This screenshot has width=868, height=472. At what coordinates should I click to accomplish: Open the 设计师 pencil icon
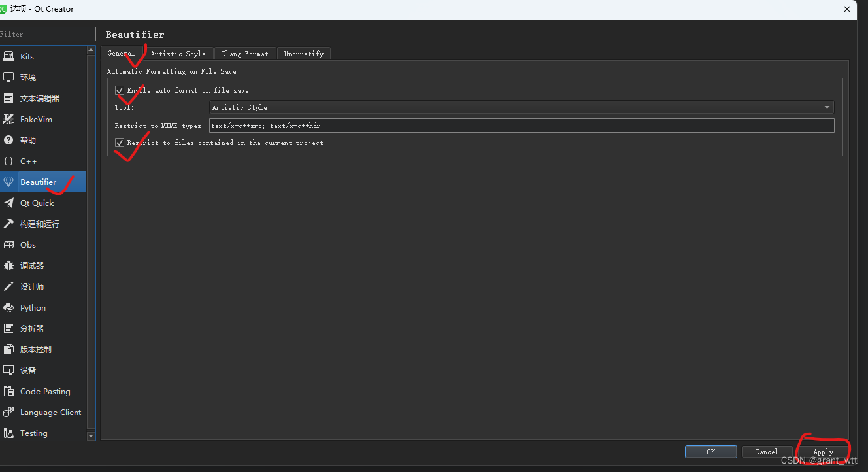tap(8, 287)
